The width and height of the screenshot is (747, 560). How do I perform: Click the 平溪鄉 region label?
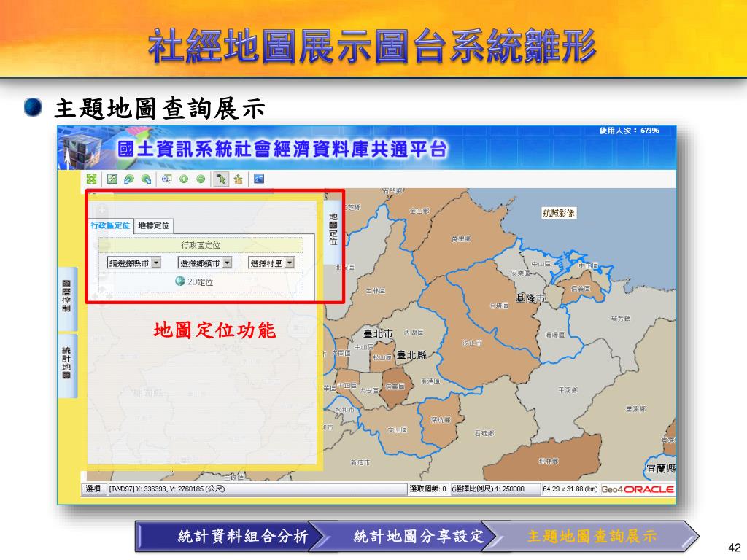pyautogui.click(x=568, y=390)
